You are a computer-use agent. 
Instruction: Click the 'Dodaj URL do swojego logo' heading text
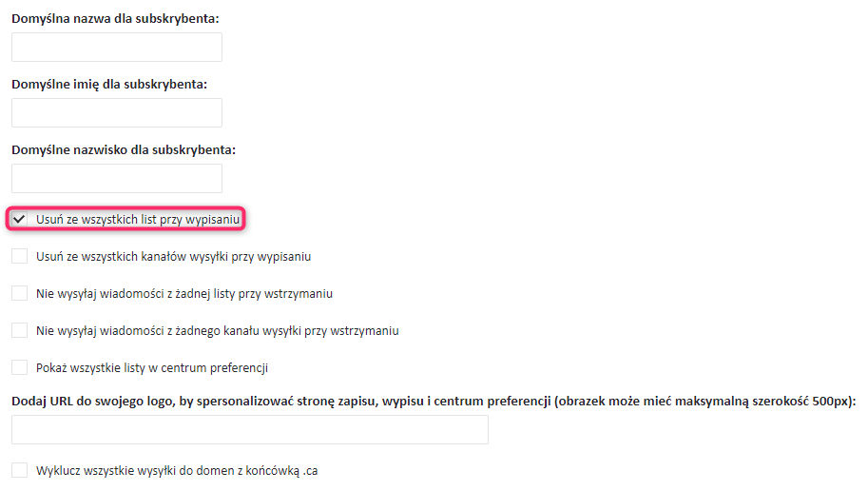tap(434, 401)
